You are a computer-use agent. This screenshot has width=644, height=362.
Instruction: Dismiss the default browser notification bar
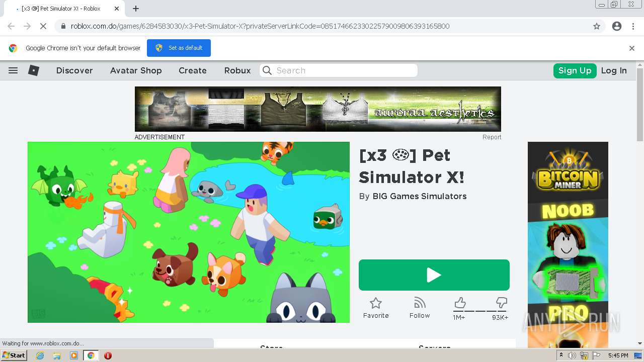coord(632,48)
